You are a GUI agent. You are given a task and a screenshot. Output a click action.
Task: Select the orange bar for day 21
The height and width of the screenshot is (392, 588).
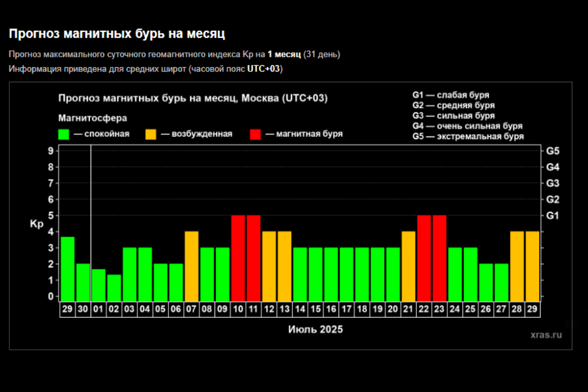(409, 266)
